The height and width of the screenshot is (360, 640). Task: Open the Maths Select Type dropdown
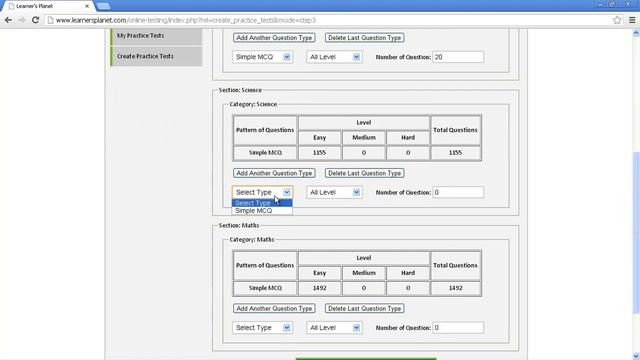point(262,328)
